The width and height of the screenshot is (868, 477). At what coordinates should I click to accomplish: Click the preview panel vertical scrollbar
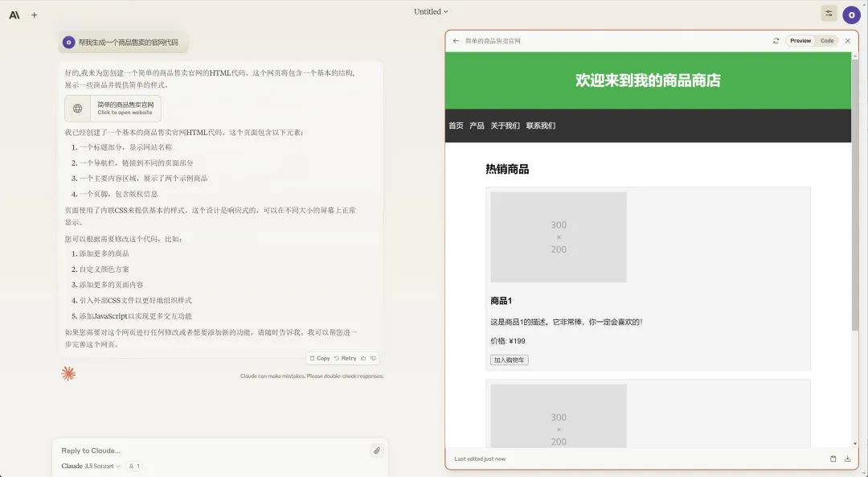[x=854, y=194]
